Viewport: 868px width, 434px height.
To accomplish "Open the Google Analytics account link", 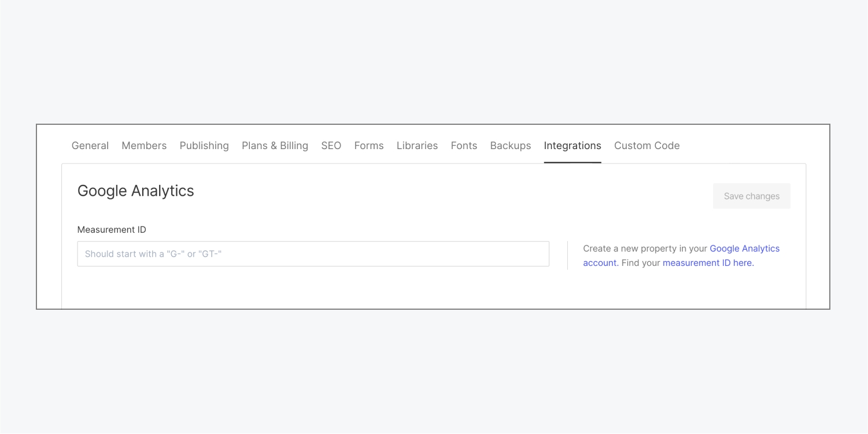I will [x=744, y=248].
